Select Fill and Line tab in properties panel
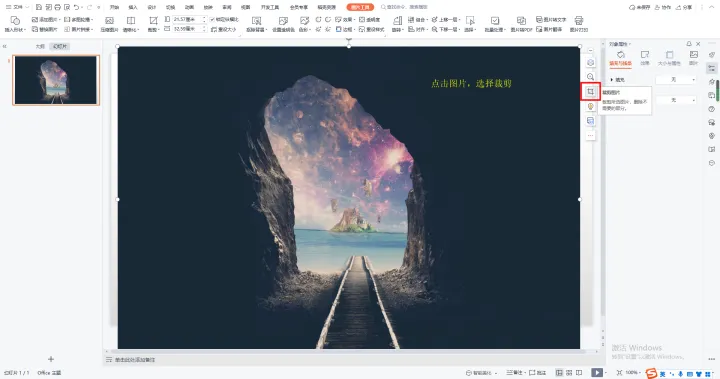 (x=620, y=58)
